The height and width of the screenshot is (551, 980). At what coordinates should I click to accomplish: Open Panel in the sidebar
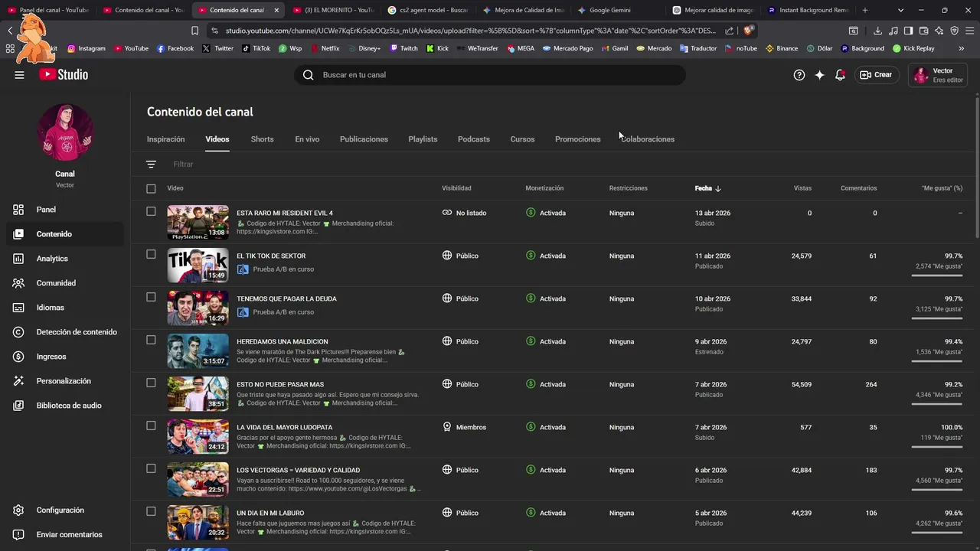point(65,210)
